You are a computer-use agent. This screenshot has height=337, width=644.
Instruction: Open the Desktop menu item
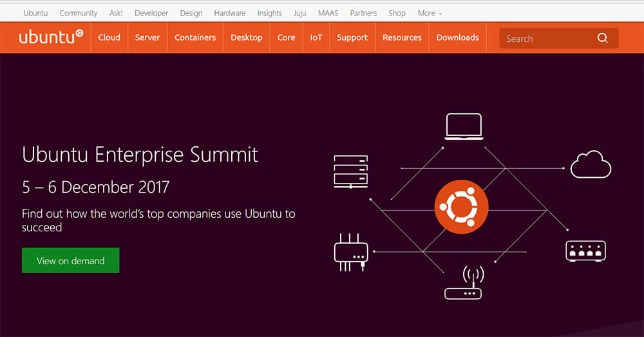[x=247, y=37]
